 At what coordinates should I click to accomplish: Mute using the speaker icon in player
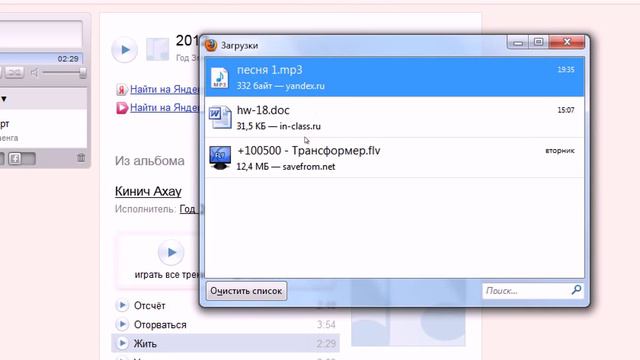click(x=35, y=73)
